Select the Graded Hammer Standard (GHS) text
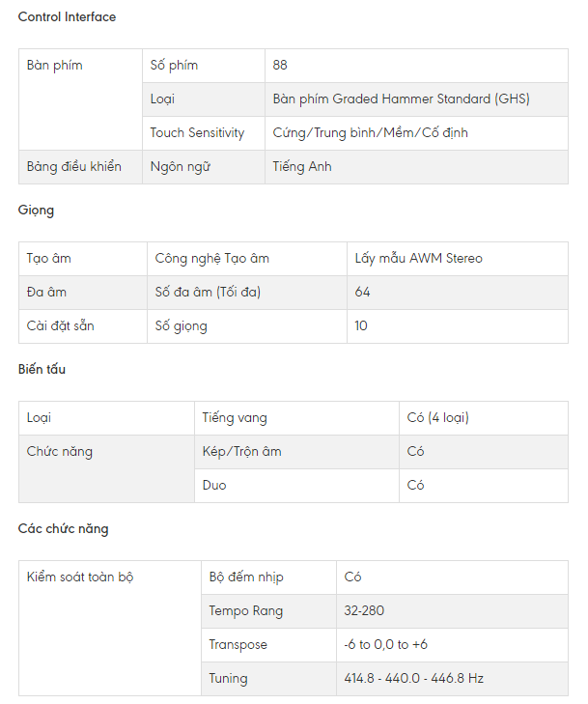This screenshot has height=704, width=588. (x=401, y=99)
